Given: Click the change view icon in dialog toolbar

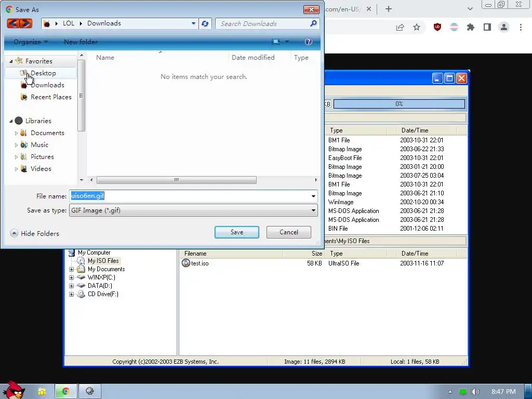Looking at the screenshot, I should click(x=276, y=42).
